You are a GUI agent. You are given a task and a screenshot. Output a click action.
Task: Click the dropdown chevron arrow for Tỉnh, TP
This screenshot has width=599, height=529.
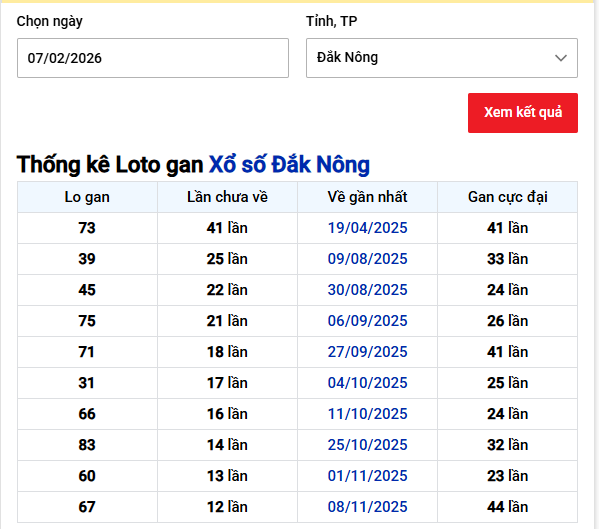(x=560, y=58)
